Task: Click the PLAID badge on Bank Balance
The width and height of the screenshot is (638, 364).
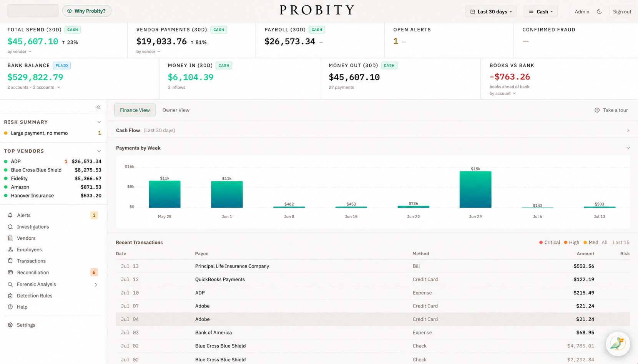Action: 61,65
